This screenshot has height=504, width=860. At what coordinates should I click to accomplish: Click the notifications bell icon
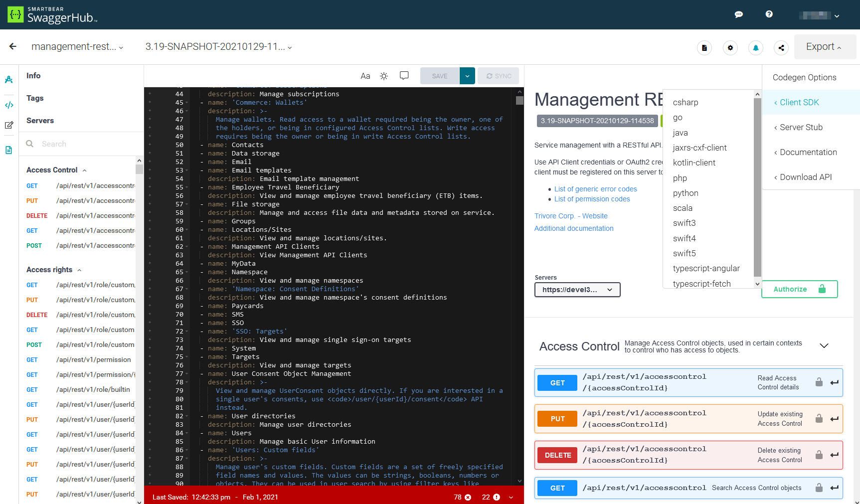click(x=755, y=48)
